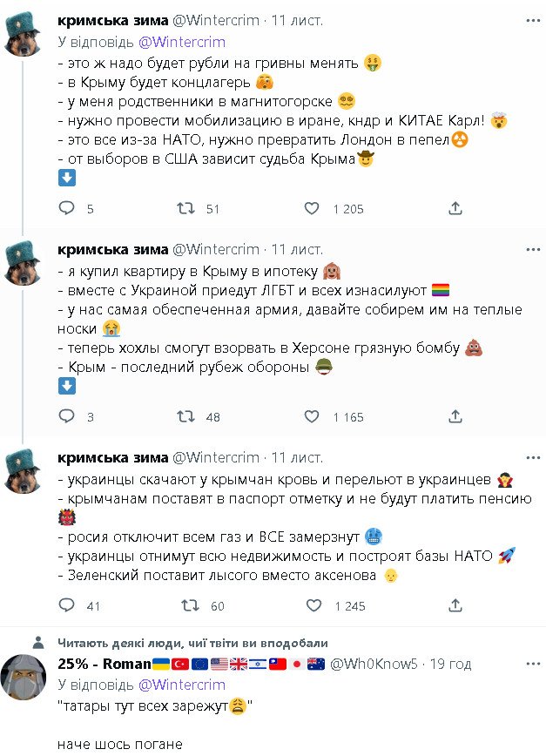Open Roman's gray-bearded avatar thumbnail
Screen dimensions: 546x756
pos(28,679)
